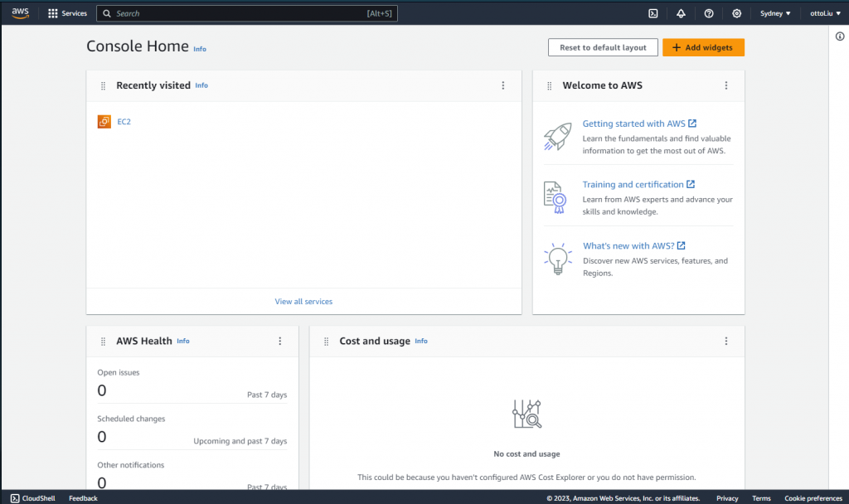This screenshot has width=849, height=504.
Task: Open the EC2 link
Action: click(x=124, y=122)
